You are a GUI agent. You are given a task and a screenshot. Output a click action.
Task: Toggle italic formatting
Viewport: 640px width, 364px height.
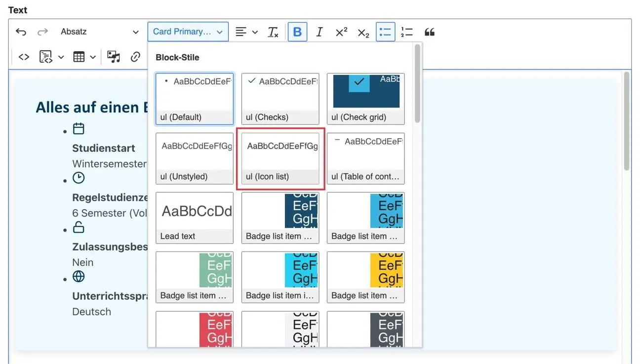pos(319,32)
